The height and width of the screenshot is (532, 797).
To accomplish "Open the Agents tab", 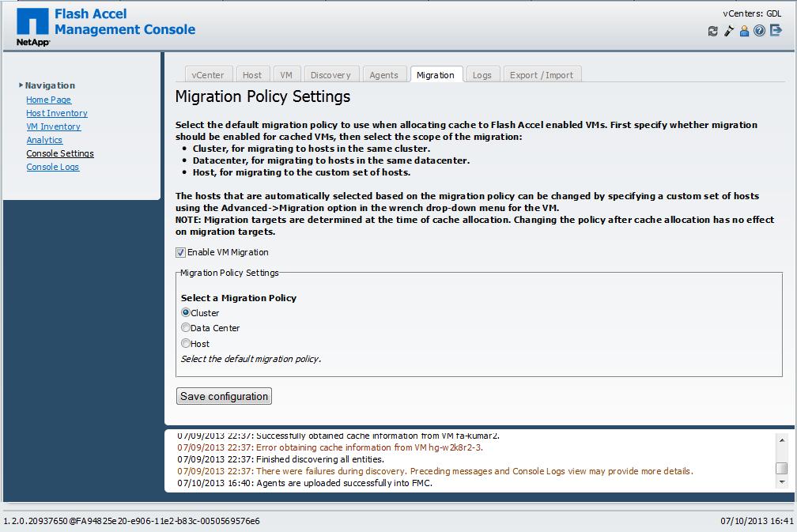I will coord(384,74).
